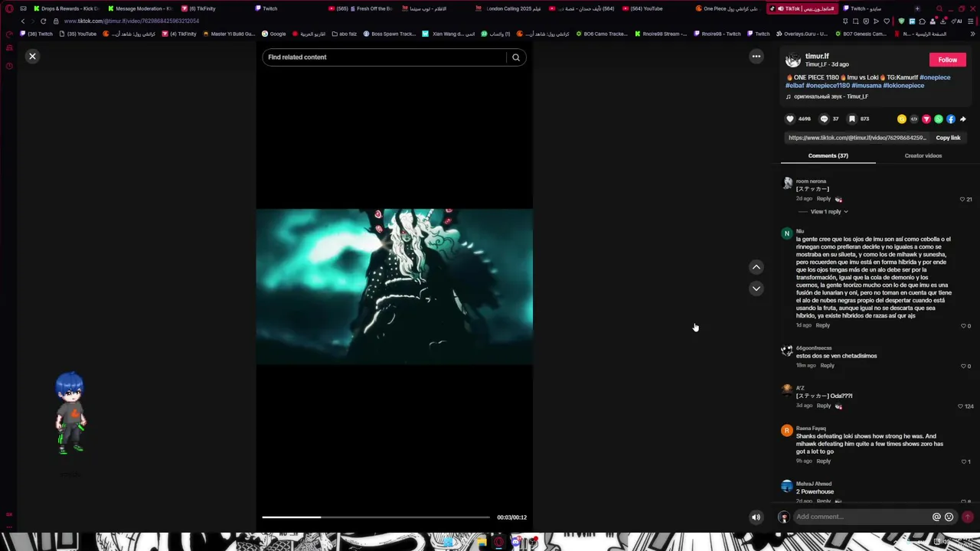Open the BO7 Genesis Camo bookmark

pos(861,34)
